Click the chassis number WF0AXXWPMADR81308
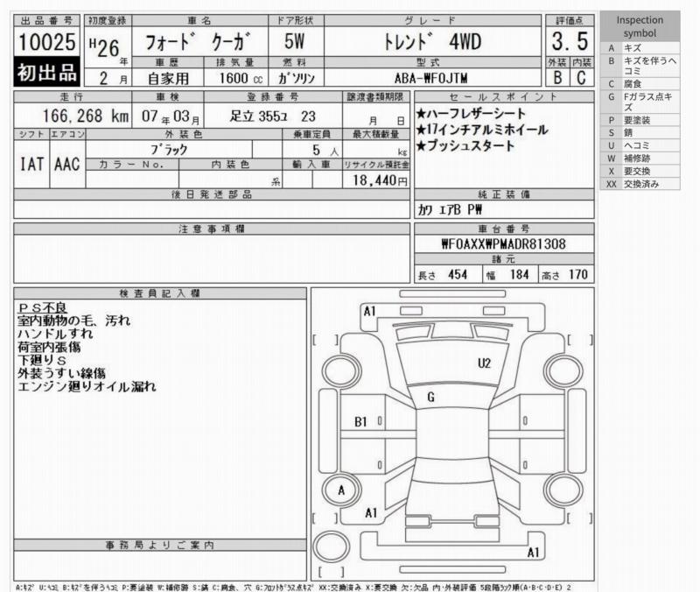This screenshot has width=700, height=592. [502, 244]
